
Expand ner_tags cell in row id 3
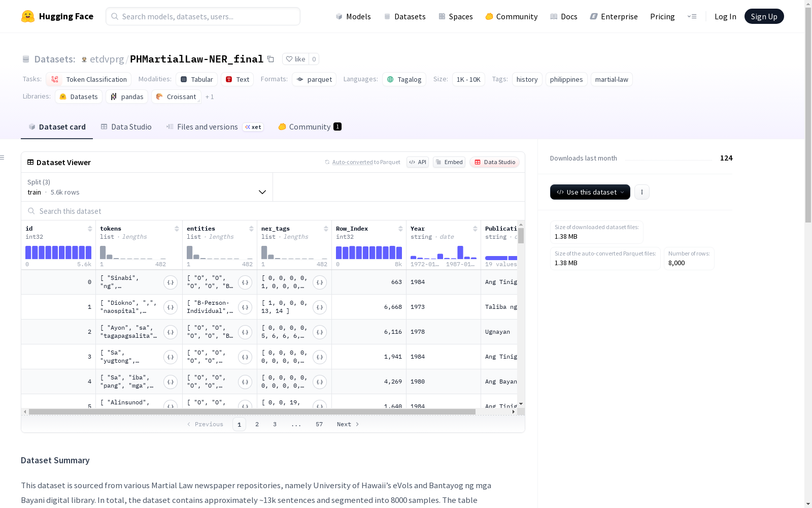pyautogui.click(x=320, y=357)
